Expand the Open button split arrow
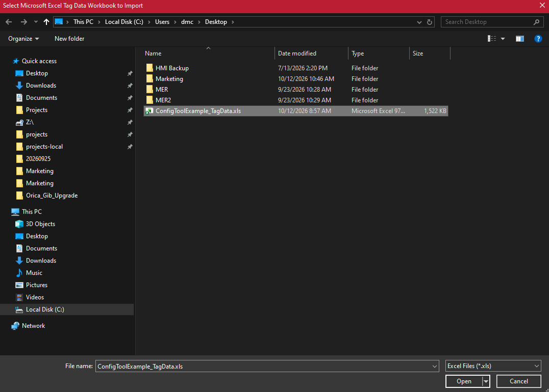 (x=486, y=381)
